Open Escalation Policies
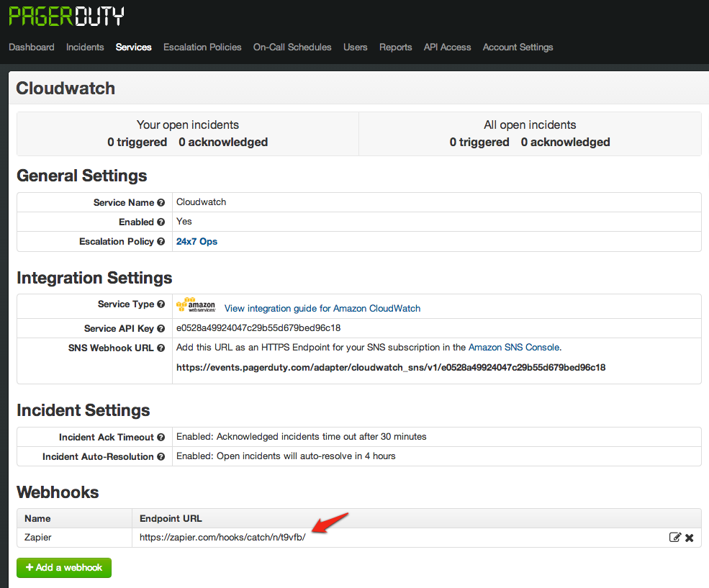The width and height of the screenshot is (709, 588). tap(202, 47)
